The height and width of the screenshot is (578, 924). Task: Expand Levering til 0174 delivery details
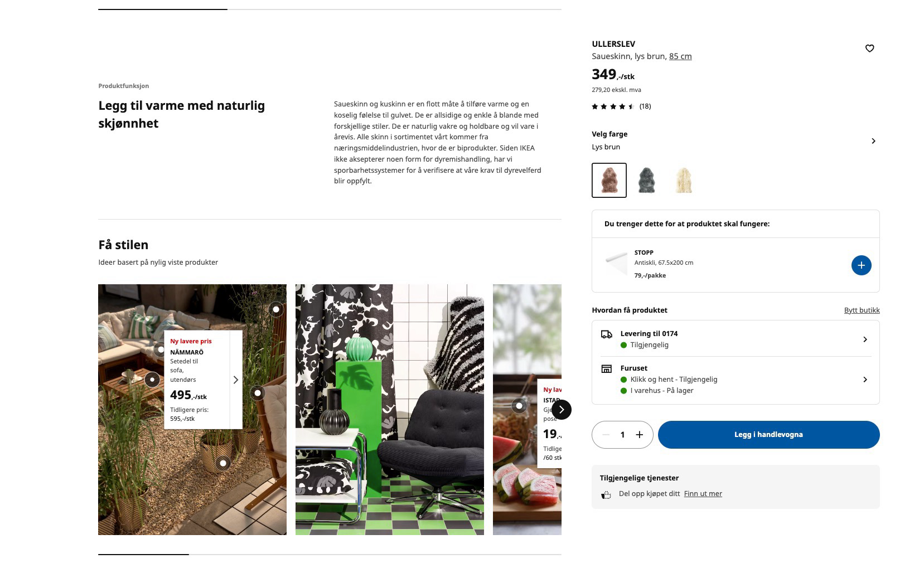pos(736,339)
